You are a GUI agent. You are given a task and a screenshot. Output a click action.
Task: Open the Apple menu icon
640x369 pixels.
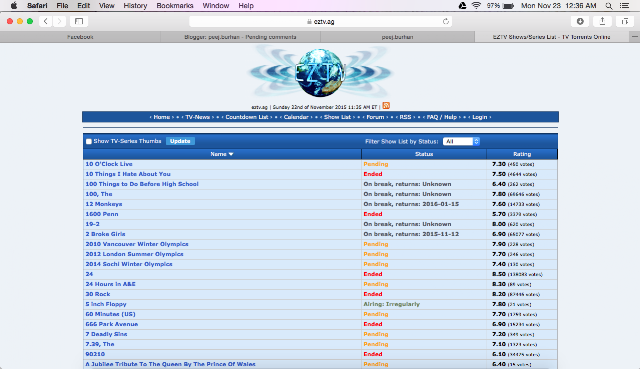click(14, 6)
